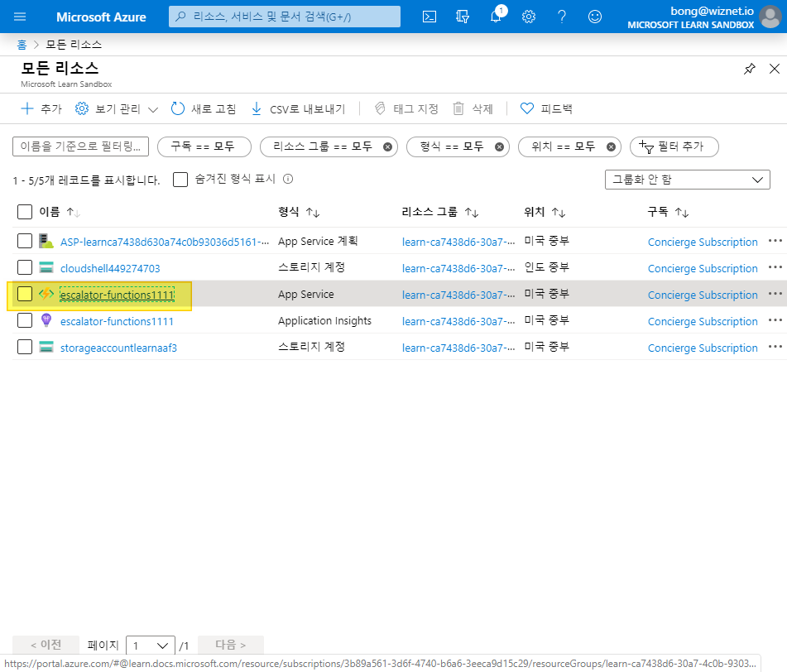Remove the 위치 filter pill
The width and height of the screenshot is (787, 672).
point(611,147)
